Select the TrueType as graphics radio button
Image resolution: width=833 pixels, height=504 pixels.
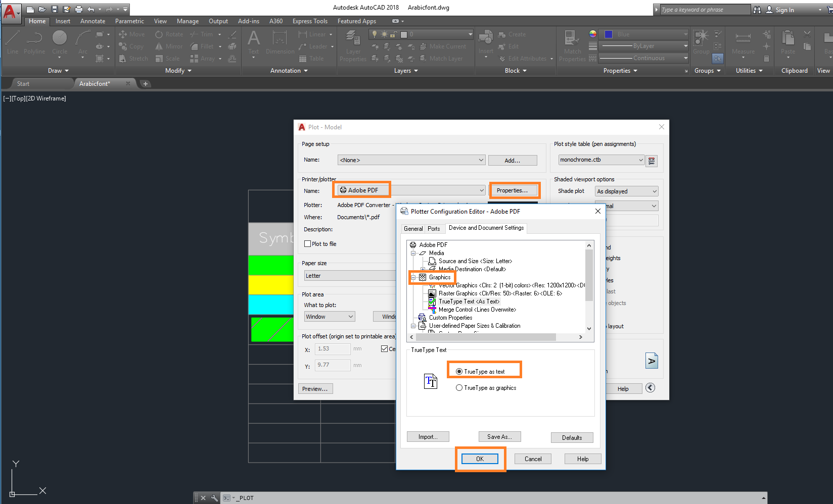(x=459, y=387)
